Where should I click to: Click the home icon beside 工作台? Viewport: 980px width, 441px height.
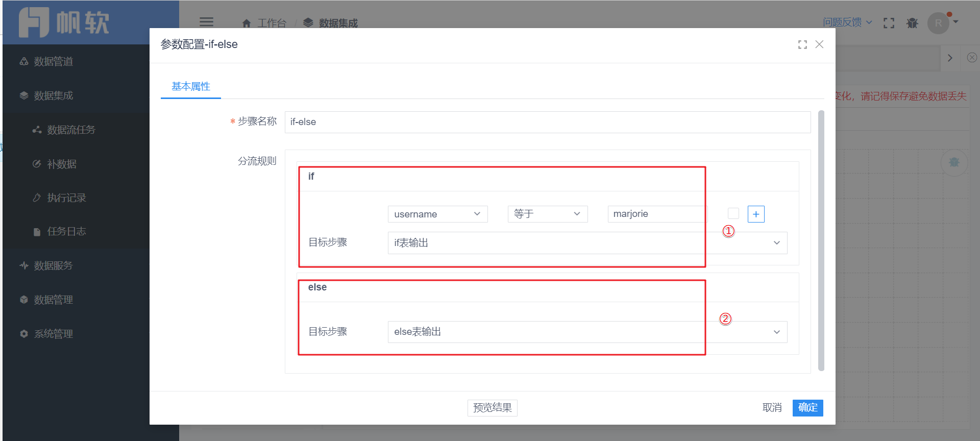point(247,23)
